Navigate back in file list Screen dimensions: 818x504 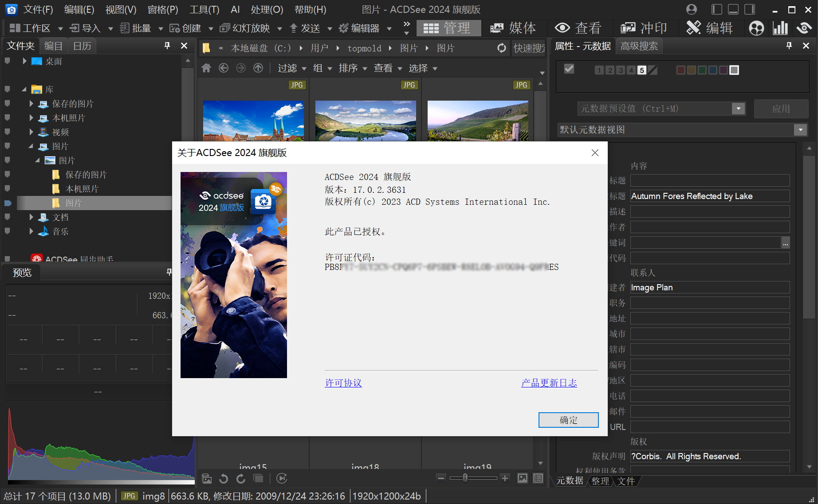[224, 68]
